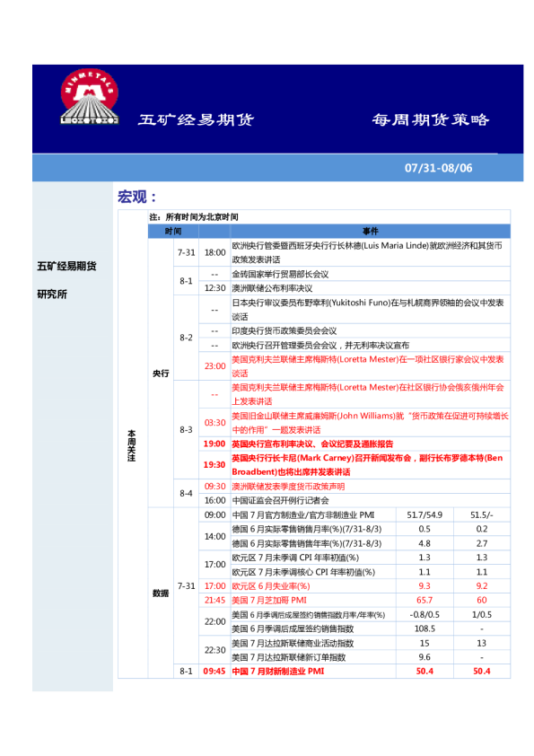The width and height of the screenshot is (534, 756).
Task: Select the 18:00 time cell
Action: click(215, 252)
